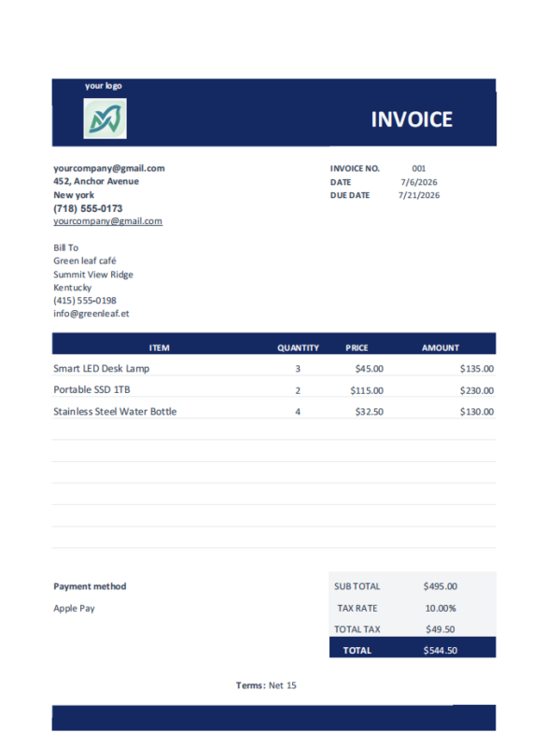560x747 pixels.
Task: Select the 'Portable SSD 1TB' item
Action: [x=91, y=389]
